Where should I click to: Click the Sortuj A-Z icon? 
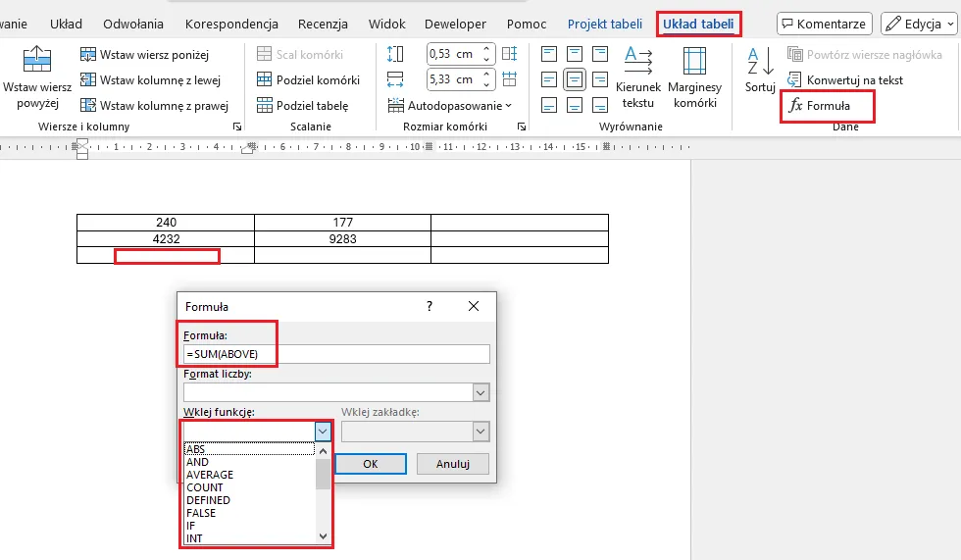point(759,61)
